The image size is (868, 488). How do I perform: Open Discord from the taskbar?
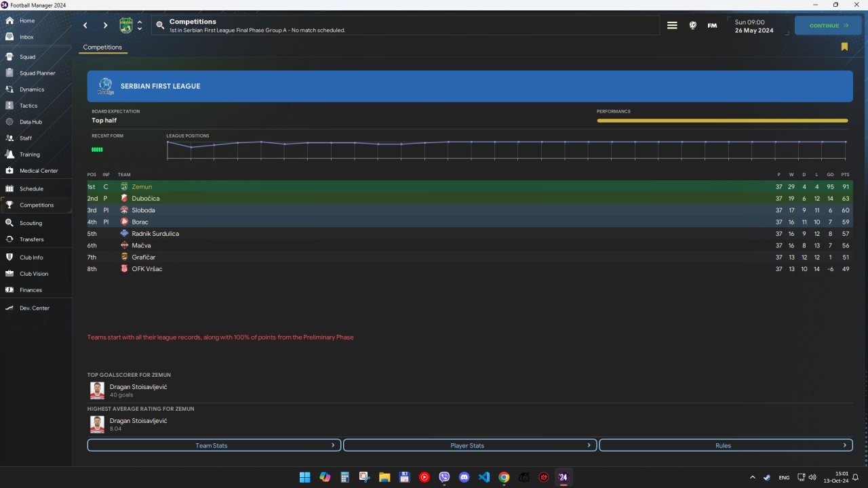point(464,477)
